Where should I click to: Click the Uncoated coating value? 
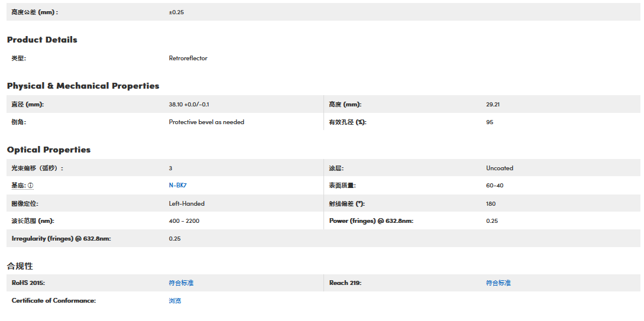tap(500, 168)
